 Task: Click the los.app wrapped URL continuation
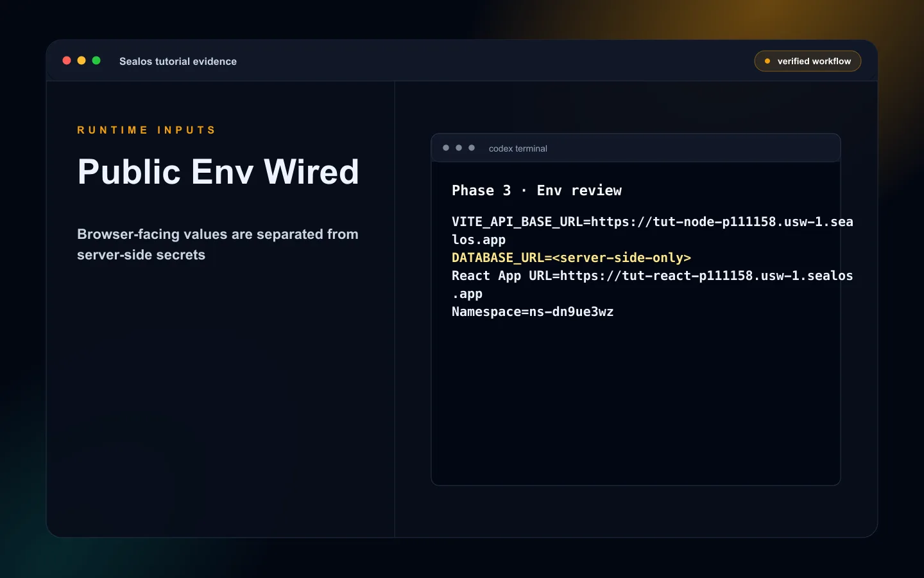click(479, 240)
